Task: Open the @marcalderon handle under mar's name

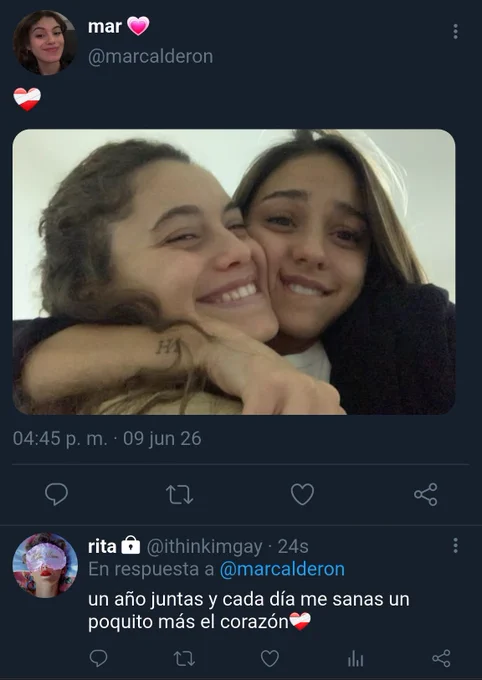Action: pyautogui.click(x=150, y=56)
